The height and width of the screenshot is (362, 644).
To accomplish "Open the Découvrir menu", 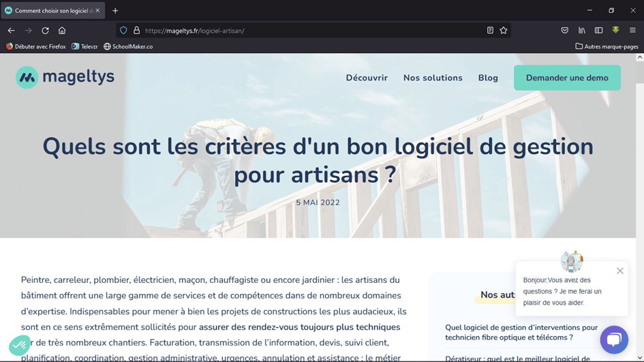I will tap(367, 78).
